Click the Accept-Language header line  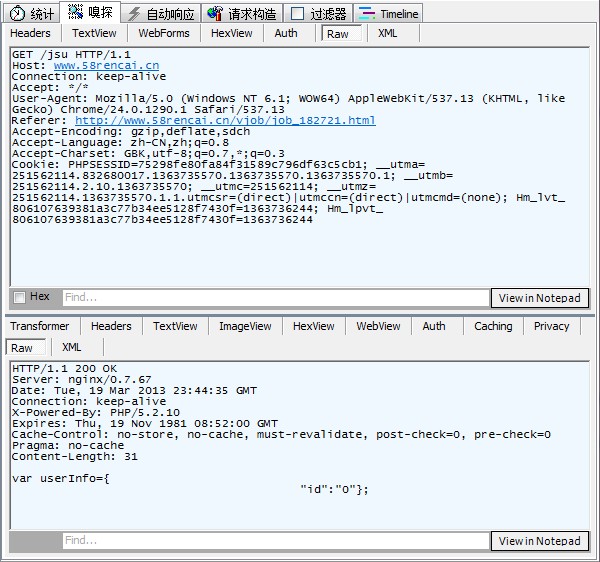click(x=121, y=143)
